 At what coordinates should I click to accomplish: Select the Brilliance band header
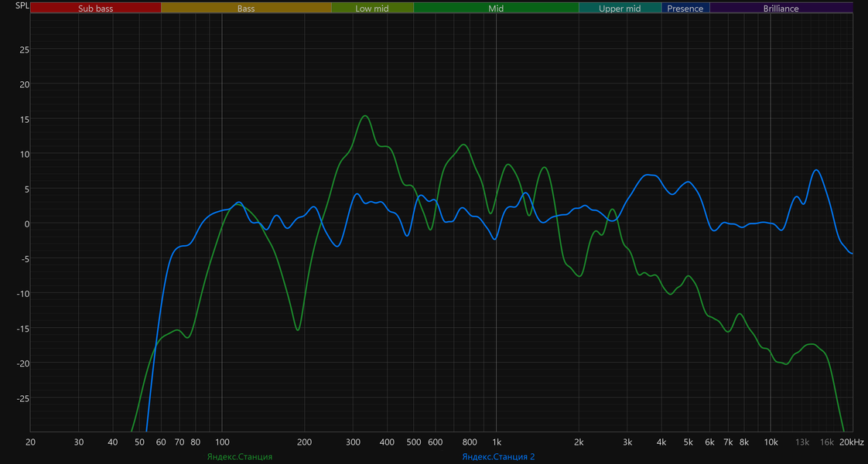[x=781, y=9]
